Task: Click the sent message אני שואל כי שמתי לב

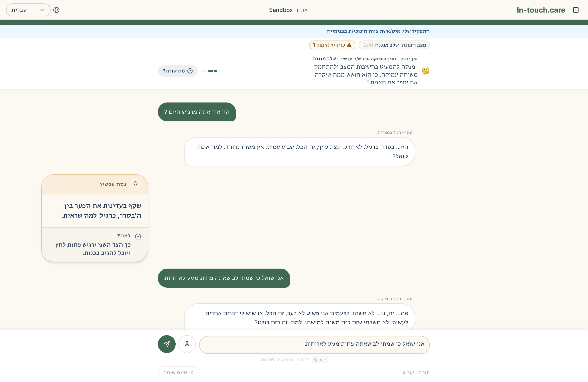Action: pyautogui.click(x=224, y=278)
